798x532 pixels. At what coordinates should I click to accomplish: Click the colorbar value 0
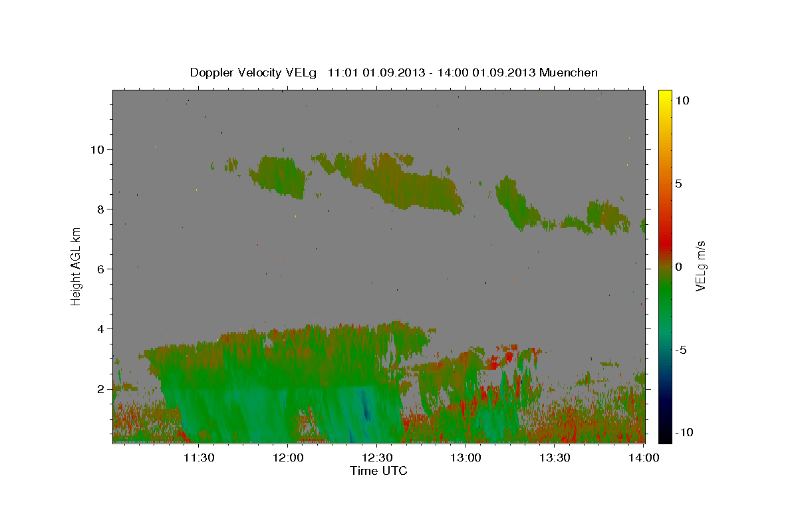click(x=678, y=267)
